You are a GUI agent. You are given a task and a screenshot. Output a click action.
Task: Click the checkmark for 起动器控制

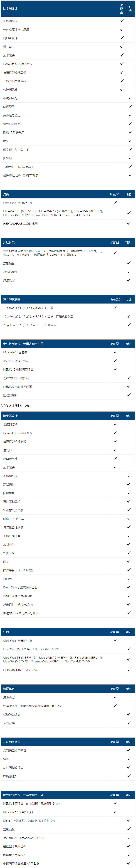pyautogui.click(x=129, y=395)
